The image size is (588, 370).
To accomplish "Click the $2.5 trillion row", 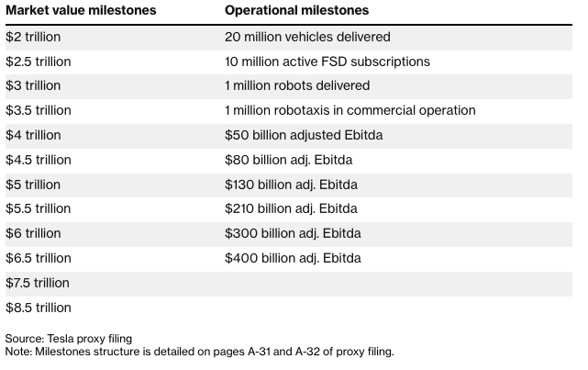I will tap(38, 62).
